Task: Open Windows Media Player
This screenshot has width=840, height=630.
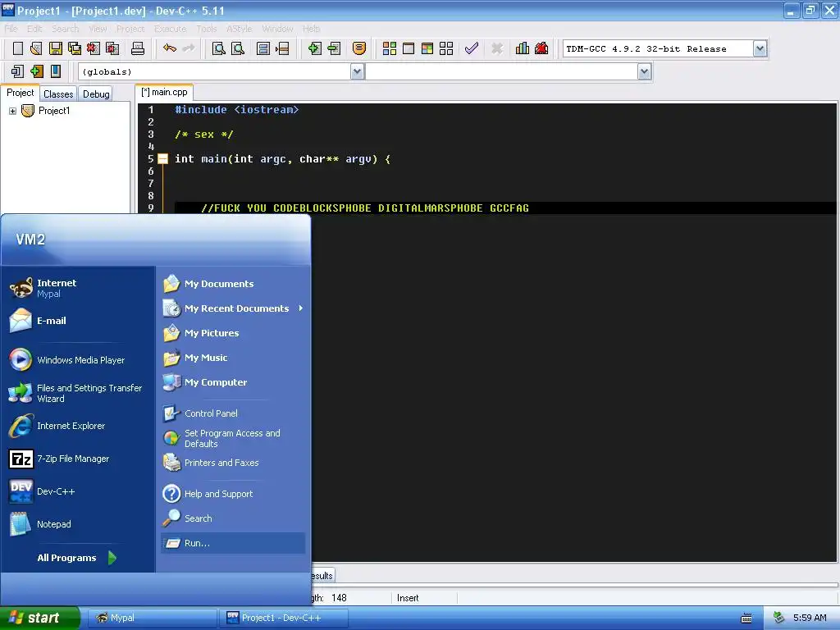Action: click(x=78, y=360)
